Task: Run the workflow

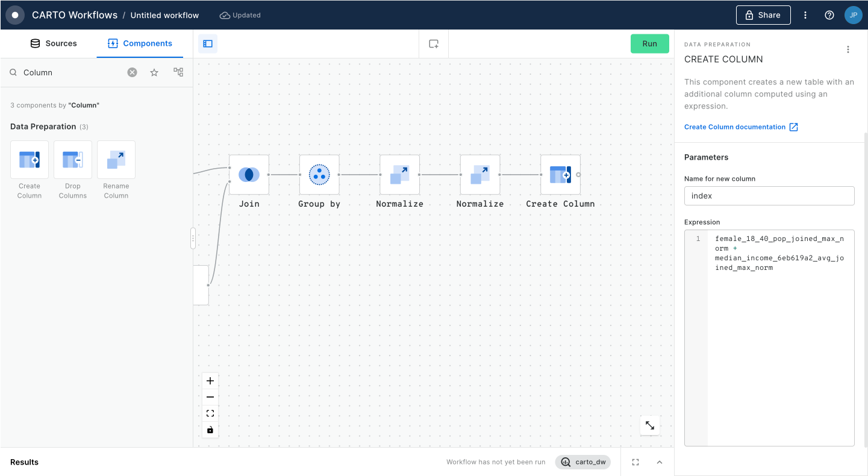Action: 649,44
